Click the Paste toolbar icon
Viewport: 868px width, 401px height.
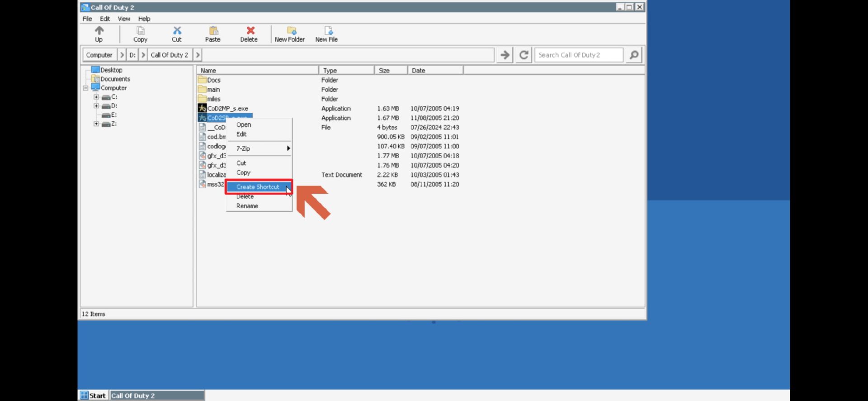(213, 30)
